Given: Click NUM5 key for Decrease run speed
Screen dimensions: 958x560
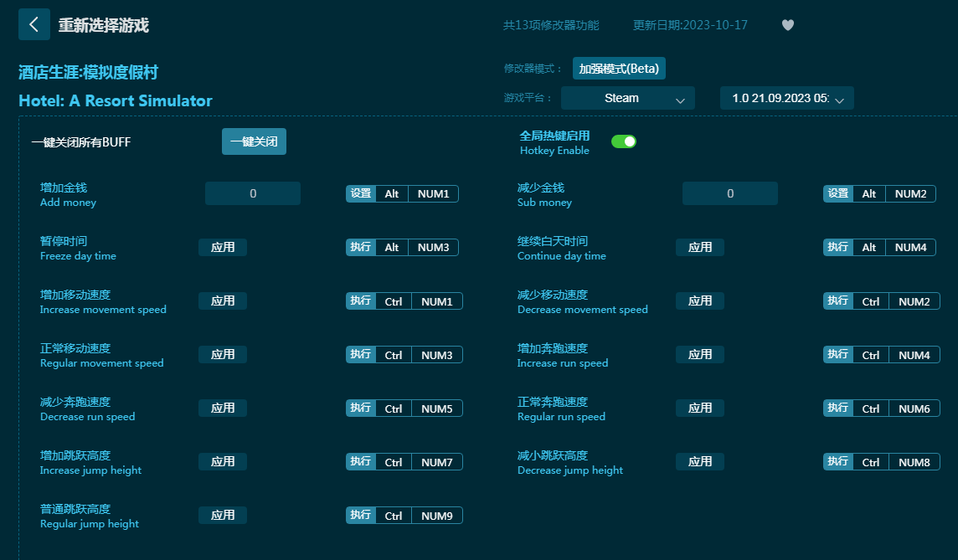Looking at the screenshot, I should pos(437,408).
